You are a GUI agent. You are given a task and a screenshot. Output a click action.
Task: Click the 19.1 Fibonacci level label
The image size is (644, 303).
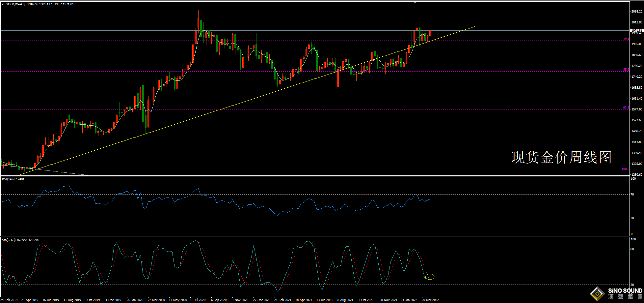(x=626, y=39)
